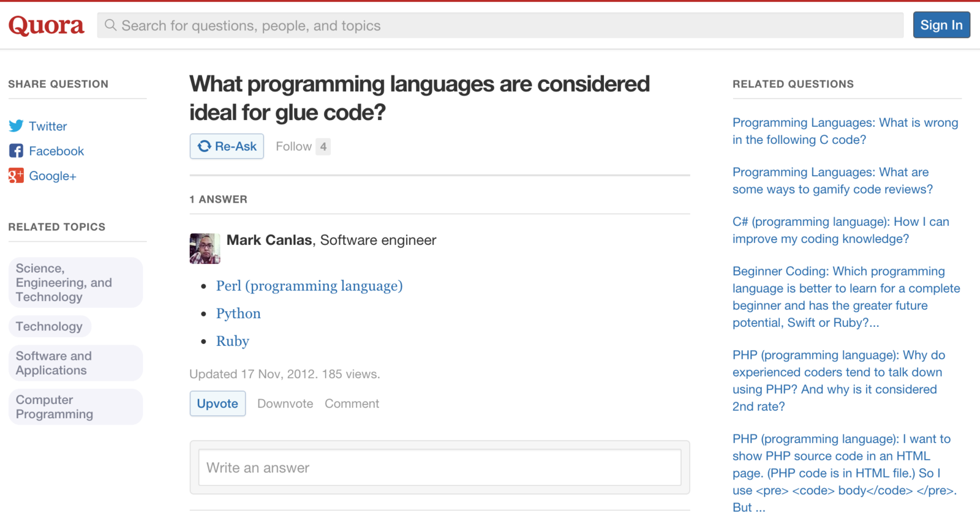Open question about gamifying code reviews
Image resolution: width=980 pixels, height=524 pixels.
point(833,181)
